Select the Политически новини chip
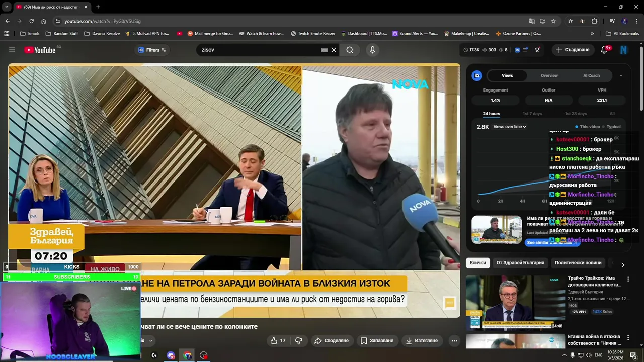Image resolution: width=644 pixels, height=362 pixels. click(578, 263)
